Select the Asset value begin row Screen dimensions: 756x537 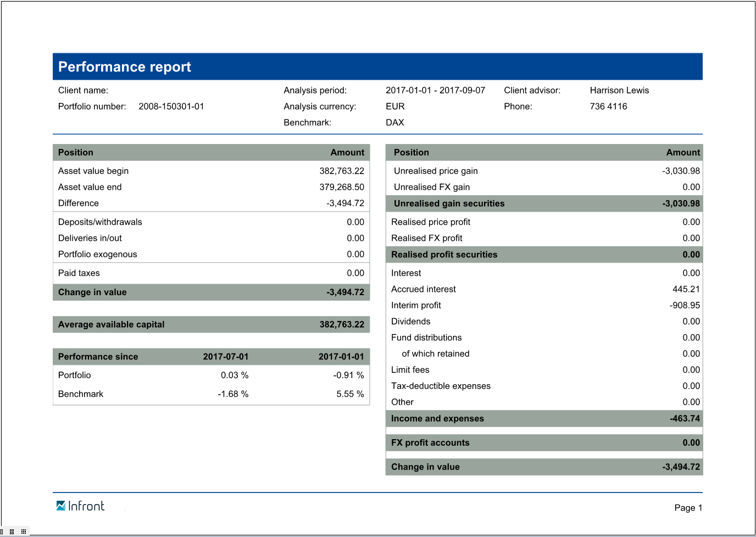211,171
